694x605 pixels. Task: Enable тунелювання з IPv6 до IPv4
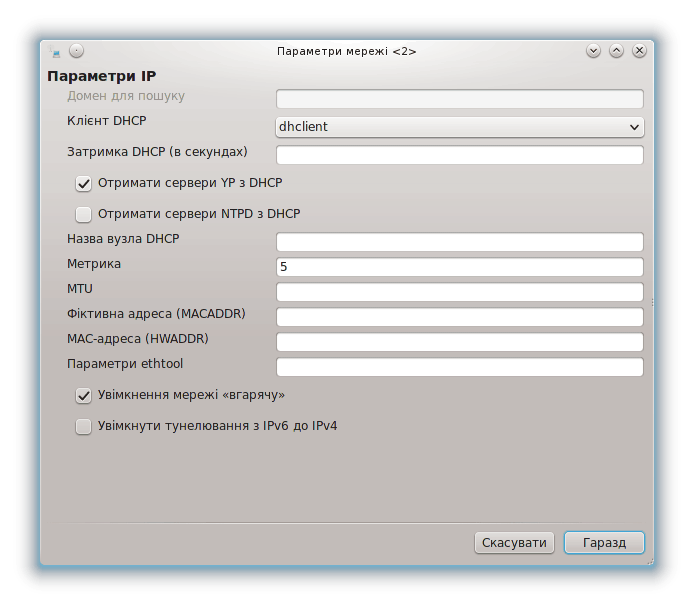[x=83, y=427]
